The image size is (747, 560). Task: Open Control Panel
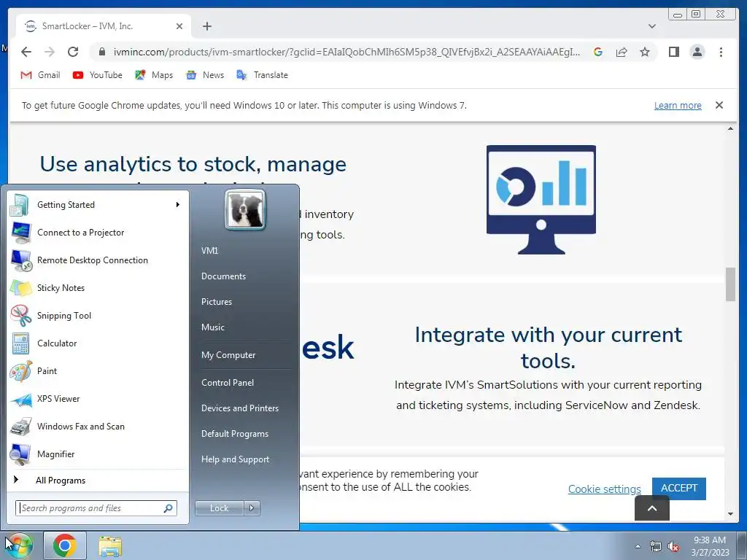pos(228,382)
